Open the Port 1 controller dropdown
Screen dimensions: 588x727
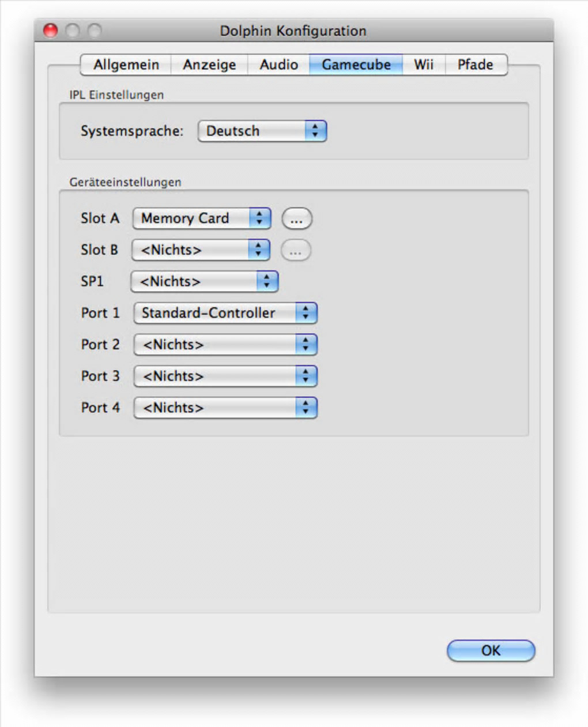(225, 313)
